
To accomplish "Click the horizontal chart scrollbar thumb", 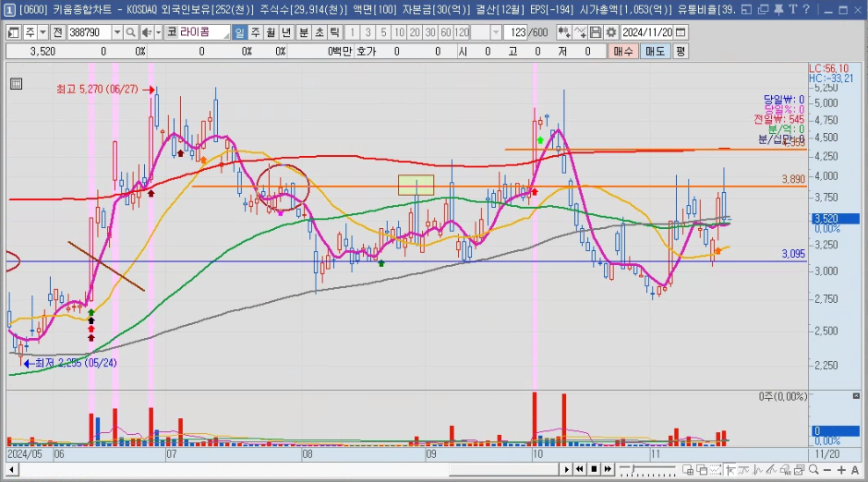I will (x=504, y=470).
